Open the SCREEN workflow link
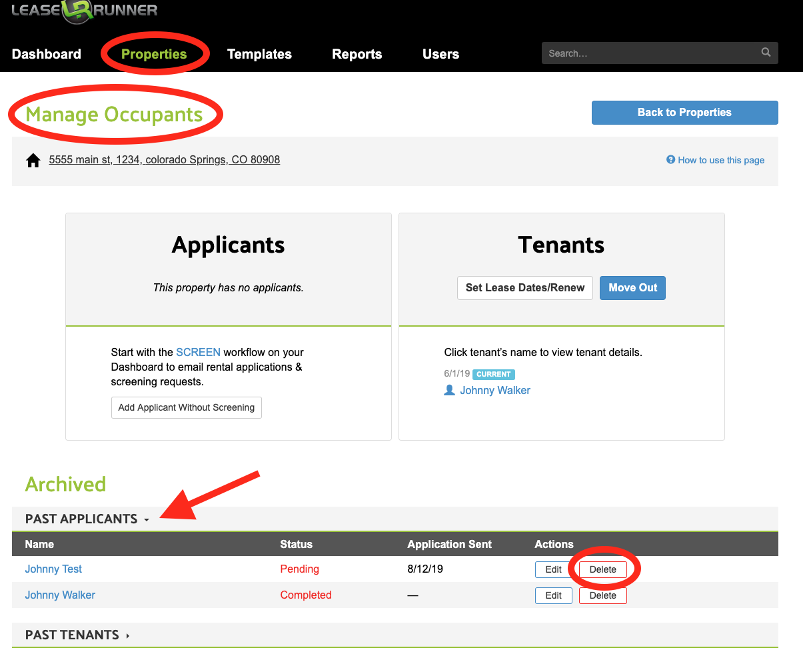Image resolution: width=803 pixels, height=672 pixels. tap(198, 353)
